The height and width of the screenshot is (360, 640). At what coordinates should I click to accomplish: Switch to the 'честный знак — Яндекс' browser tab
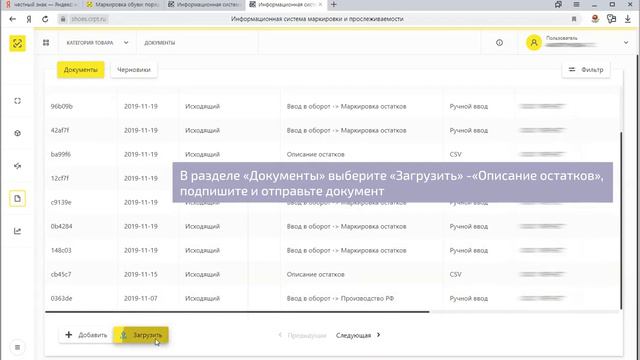click(x=41, y=4)
